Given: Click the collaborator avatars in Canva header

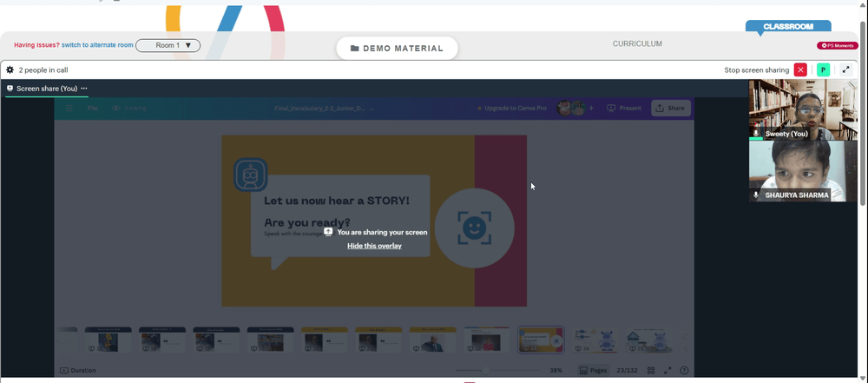Looking at the screenshot, I should [571, 108].
